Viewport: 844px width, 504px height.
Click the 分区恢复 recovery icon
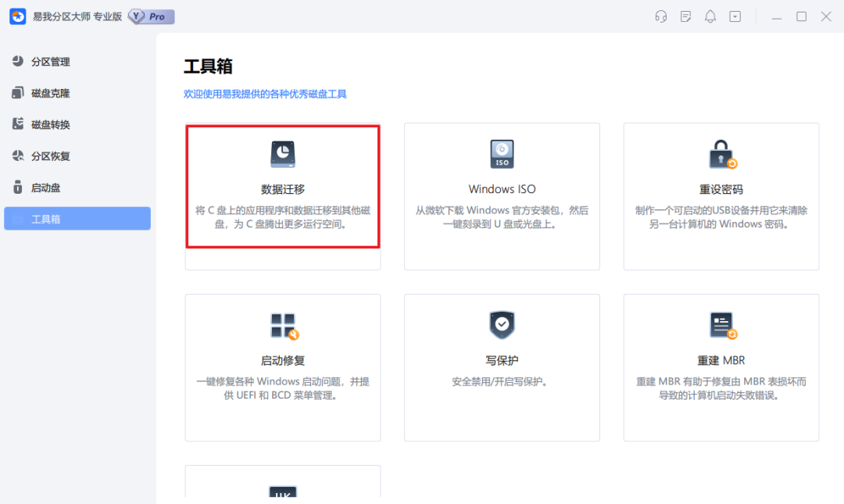[18, 155]
